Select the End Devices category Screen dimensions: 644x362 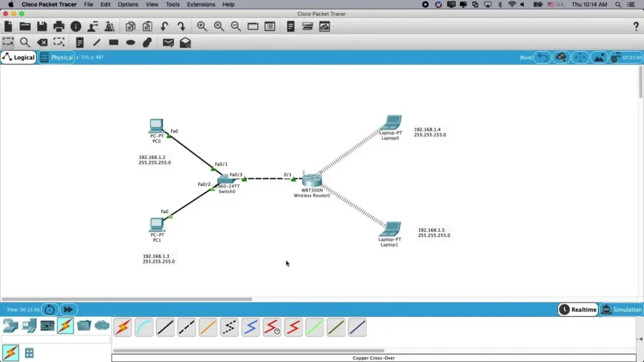tap(28, 326)
